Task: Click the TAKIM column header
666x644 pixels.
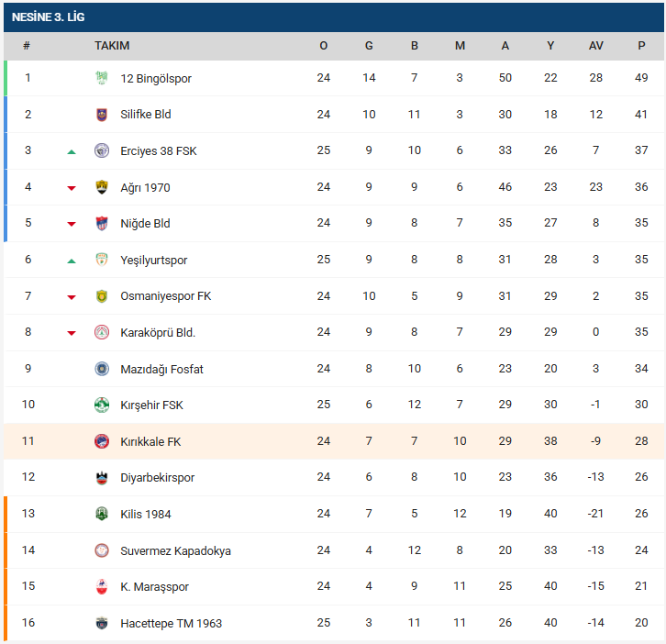Action: click(x=112, y=46)
